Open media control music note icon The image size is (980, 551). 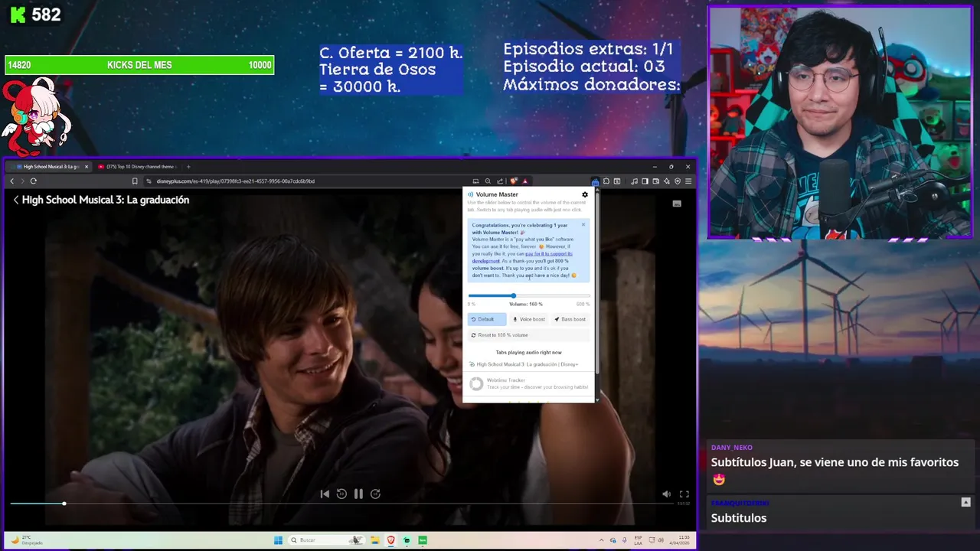pos(634,181)
